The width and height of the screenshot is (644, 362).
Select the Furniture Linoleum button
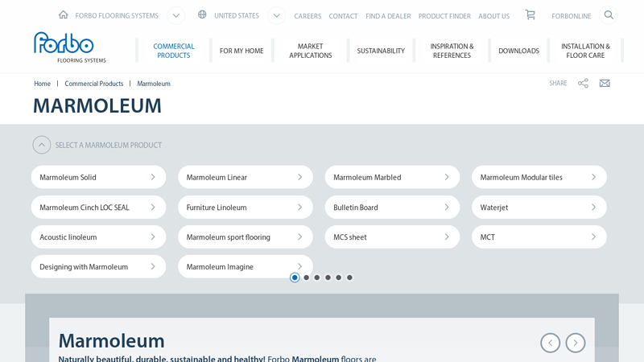[246, 208]
